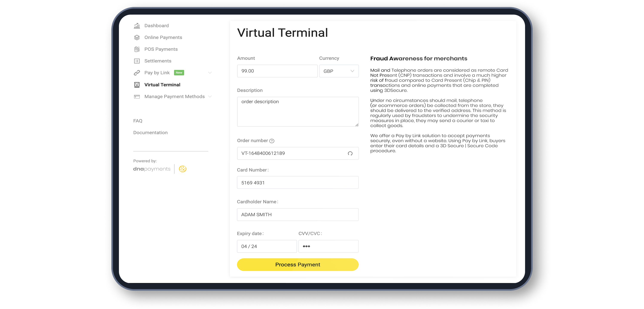The height and width of the screenshot is (309, 644).
Task: Open the GBP currency dropdown
Action: [x=339, y=71]
